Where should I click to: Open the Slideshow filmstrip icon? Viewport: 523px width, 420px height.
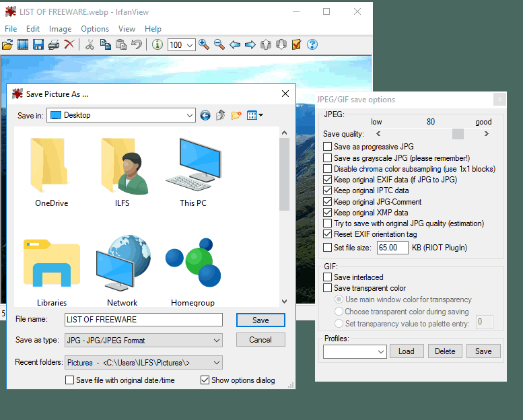point(23,44)
